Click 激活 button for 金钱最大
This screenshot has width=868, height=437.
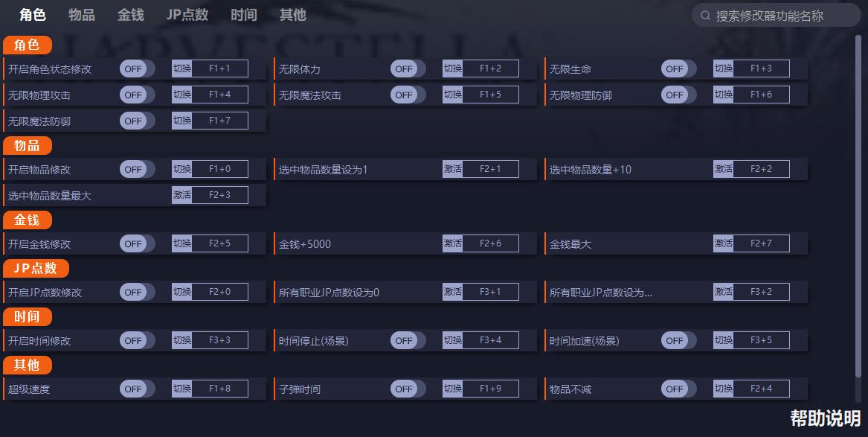point(723,243)
